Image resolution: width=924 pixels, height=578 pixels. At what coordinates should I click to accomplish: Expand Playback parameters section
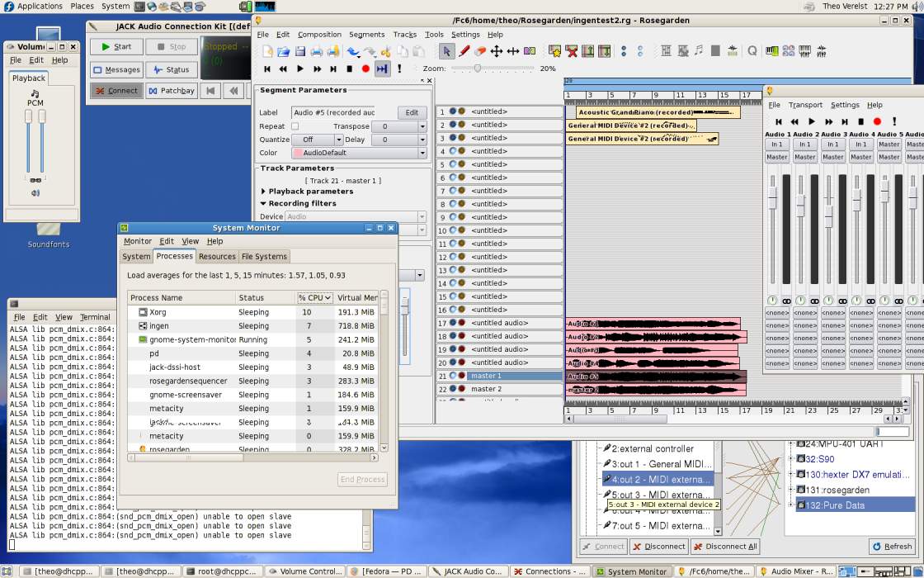[263, 192]
